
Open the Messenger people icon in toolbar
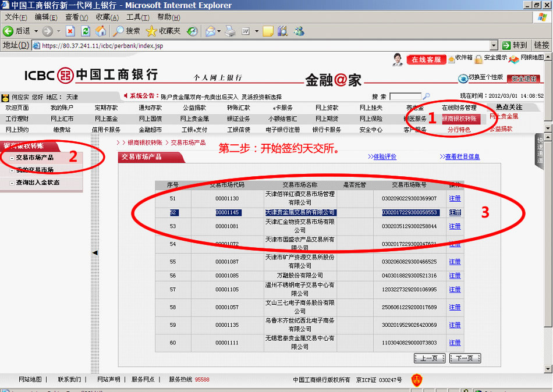coord(299,31)
